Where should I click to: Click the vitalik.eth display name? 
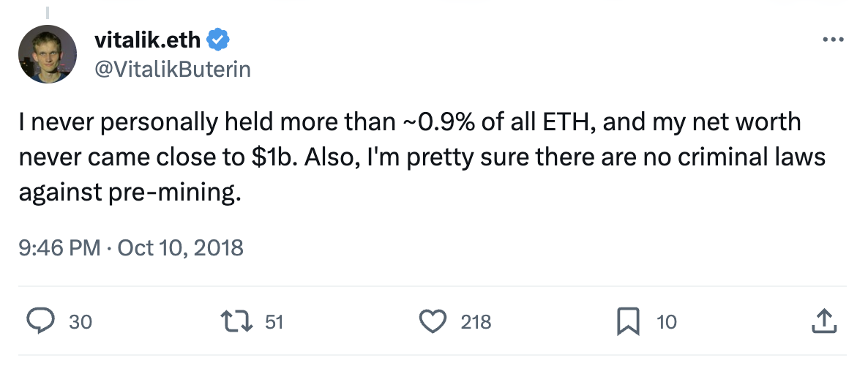tap(147, 40)
